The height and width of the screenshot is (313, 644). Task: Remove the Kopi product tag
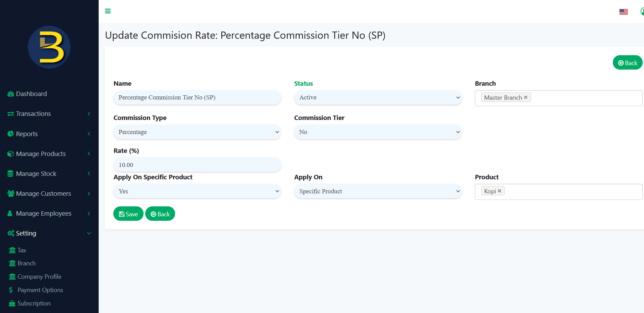pos(499,191)
